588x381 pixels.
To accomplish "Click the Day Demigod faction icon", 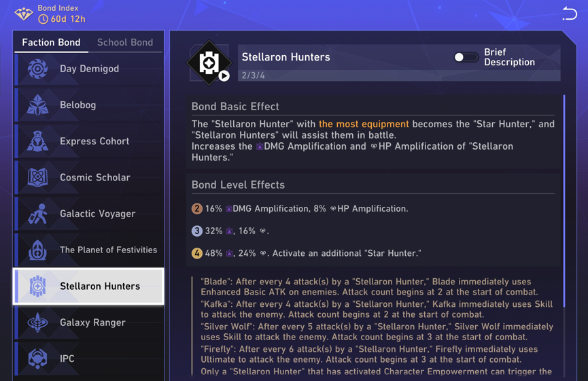I will [x=37, y=69].
